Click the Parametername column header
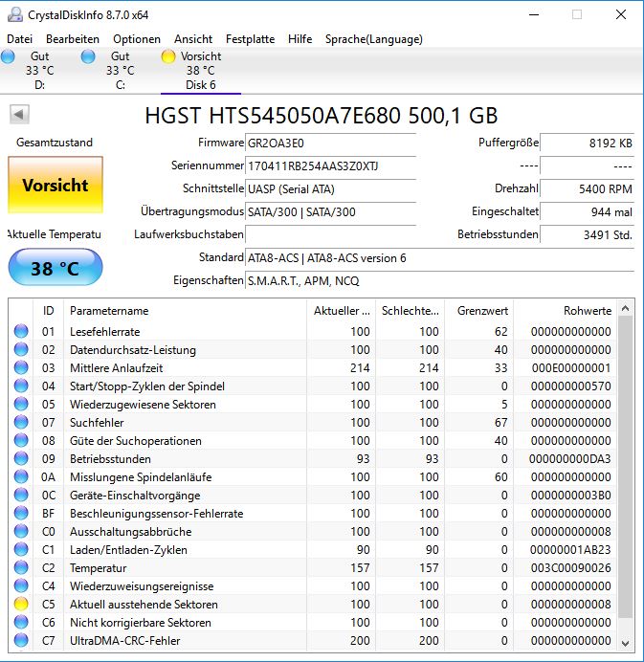Image resolution: width=644 pixels, height=662 pixels. (x=185, y=311)
